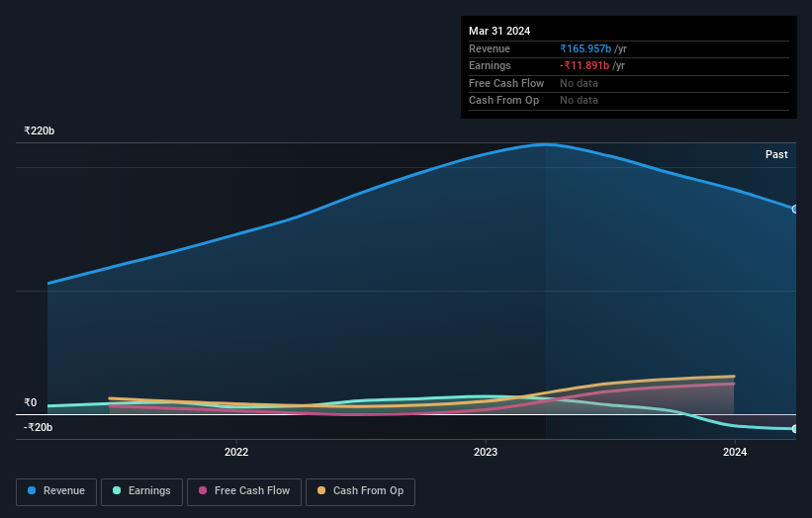Click the ₹0 y-axis label
This screenshot has width=812, height=518.
pyautogui.click(x=30, y=402)
